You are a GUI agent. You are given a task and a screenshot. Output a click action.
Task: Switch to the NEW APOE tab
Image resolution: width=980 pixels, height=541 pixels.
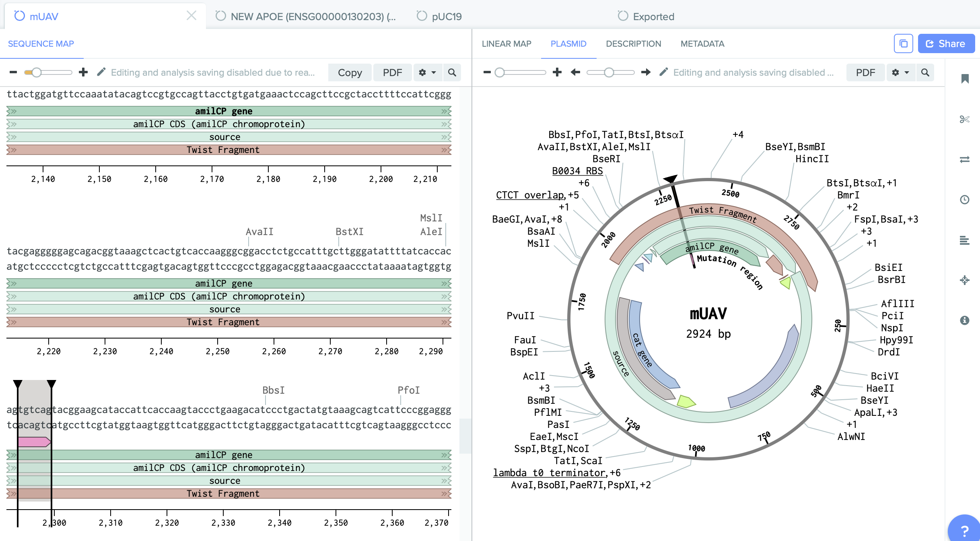(306, 17)
